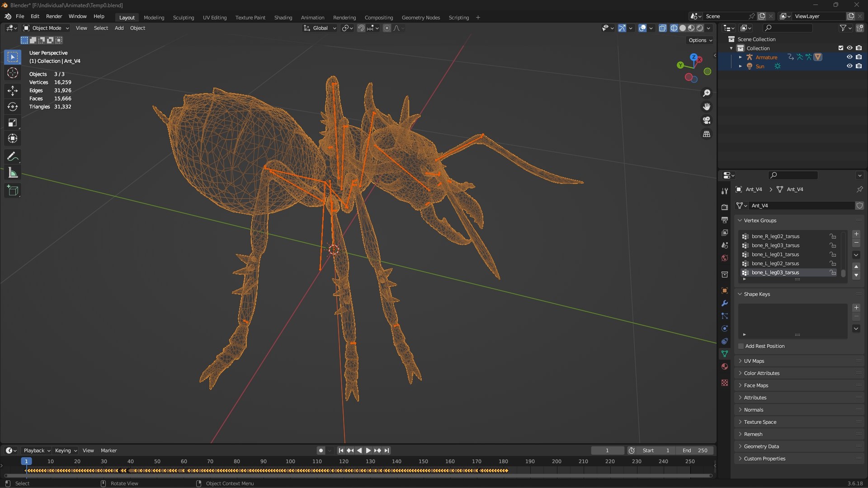868x488 pixels.
Task: Switch to Sculpting workspace tab
Action: coord(184,18)
